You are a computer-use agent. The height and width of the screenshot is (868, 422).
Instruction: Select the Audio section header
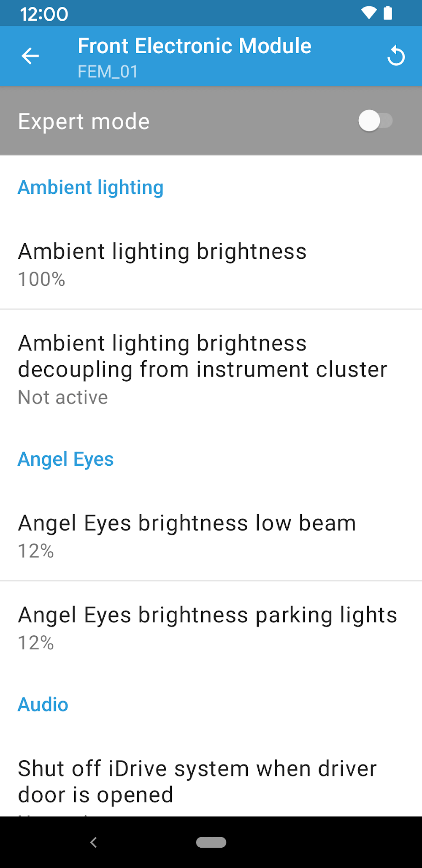[x=43, y=705]
